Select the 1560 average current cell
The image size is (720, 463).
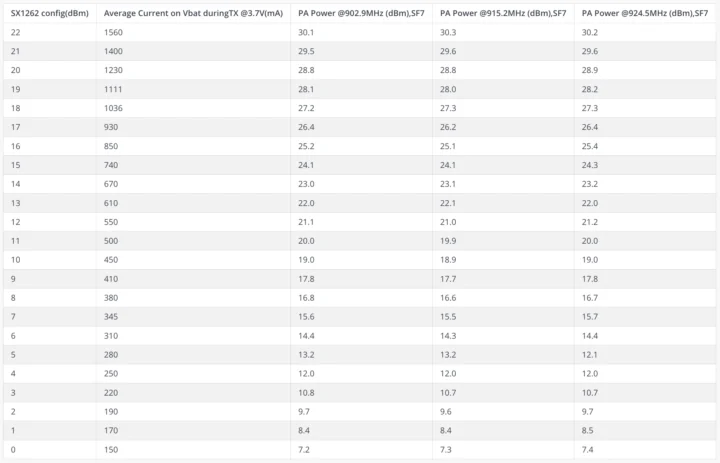point(114,32)
